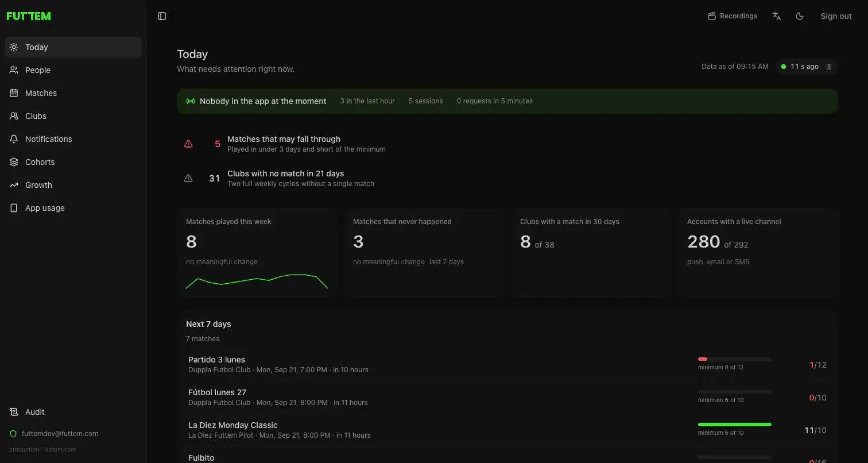Pause live refresh next to 11 s ago
The width and height of the screenshot is (868, 463).
[x=829, y=67]
